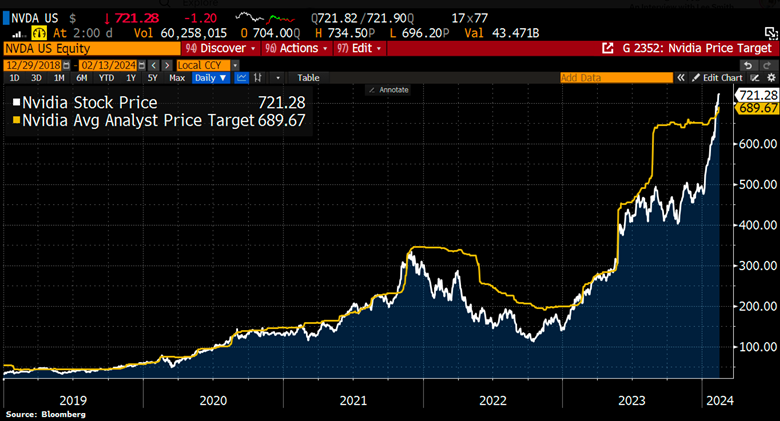Screen dimensions: 780x421
Task: Shift date range backward with left arrow
Action: click(x=154, y=66)
